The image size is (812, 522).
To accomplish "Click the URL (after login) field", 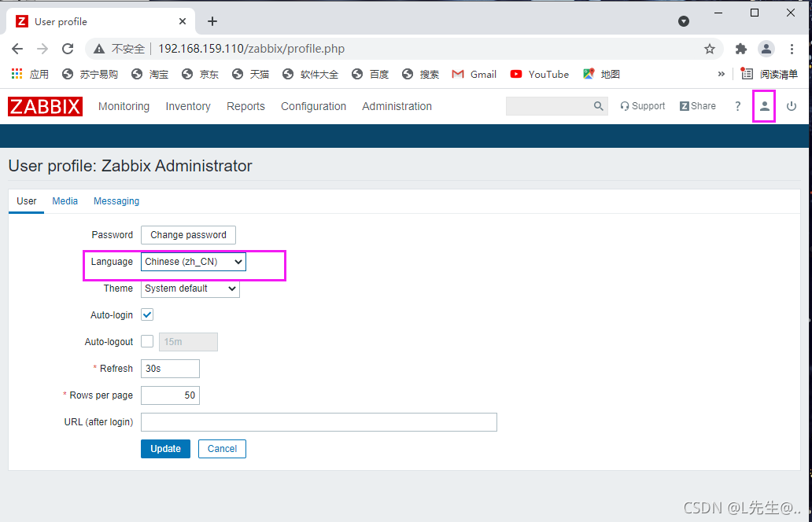I will (319, 422).
